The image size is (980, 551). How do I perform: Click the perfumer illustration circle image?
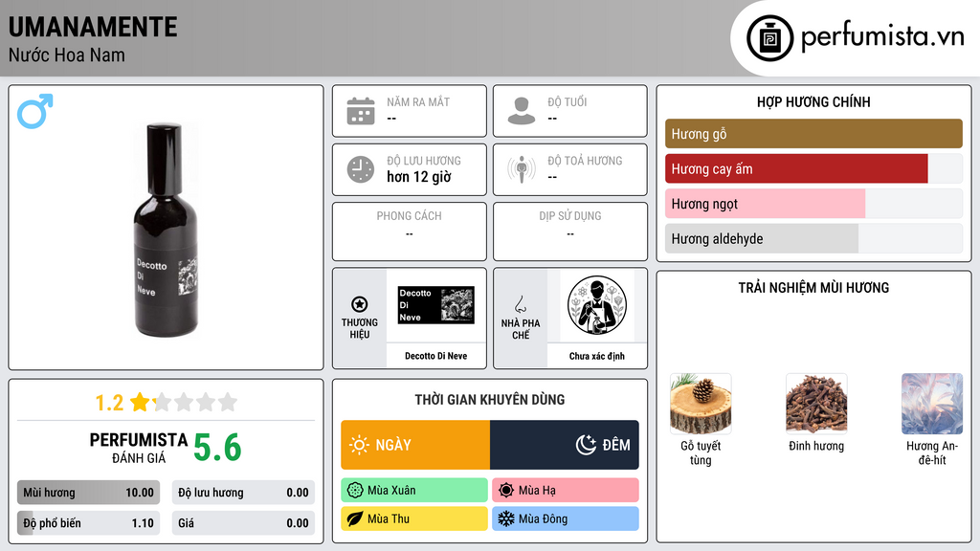[x=597, y=305]
